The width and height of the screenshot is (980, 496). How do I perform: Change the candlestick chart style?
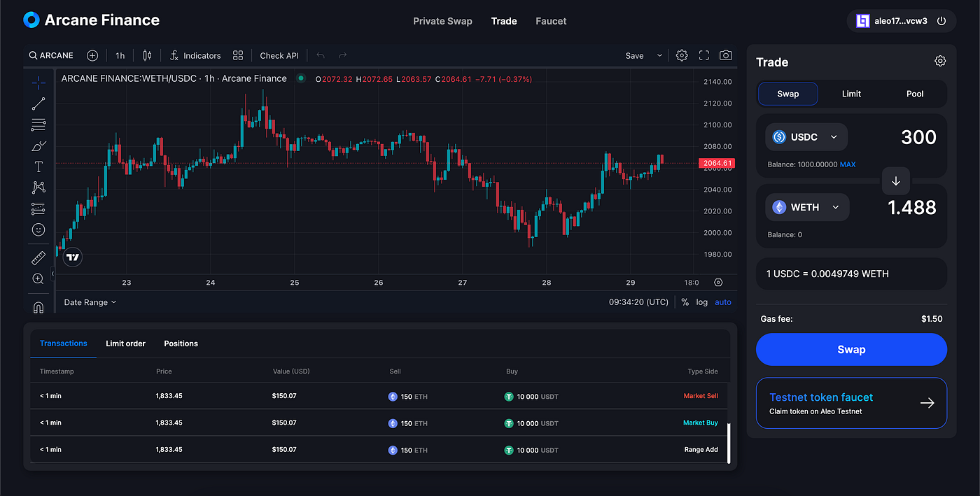147,55
